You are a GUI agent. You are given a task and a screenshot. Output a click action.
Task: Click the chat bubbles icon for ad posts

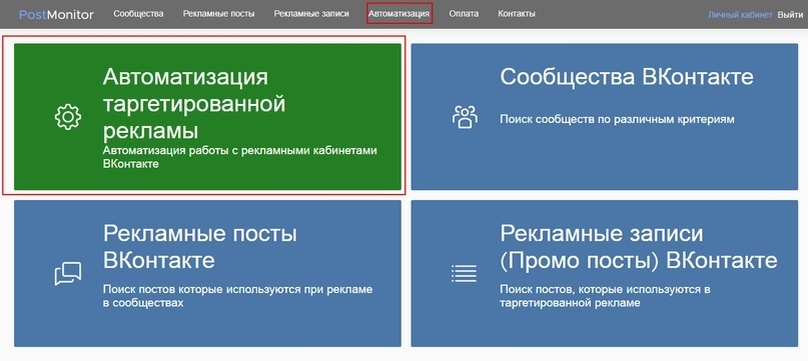tap(68, 273)
